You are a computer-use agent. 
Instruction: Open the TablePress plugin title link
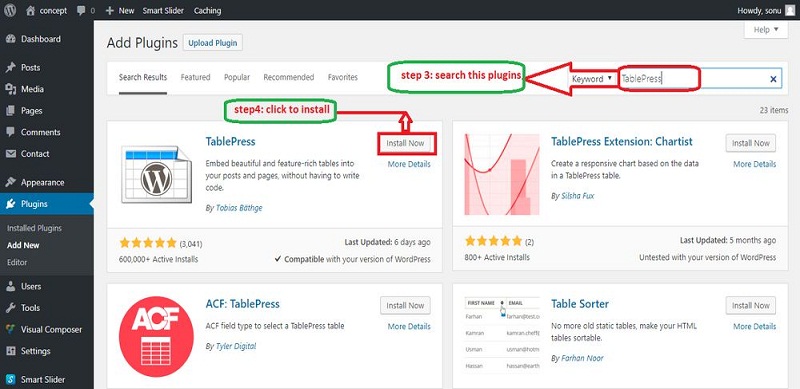(231, 141)
